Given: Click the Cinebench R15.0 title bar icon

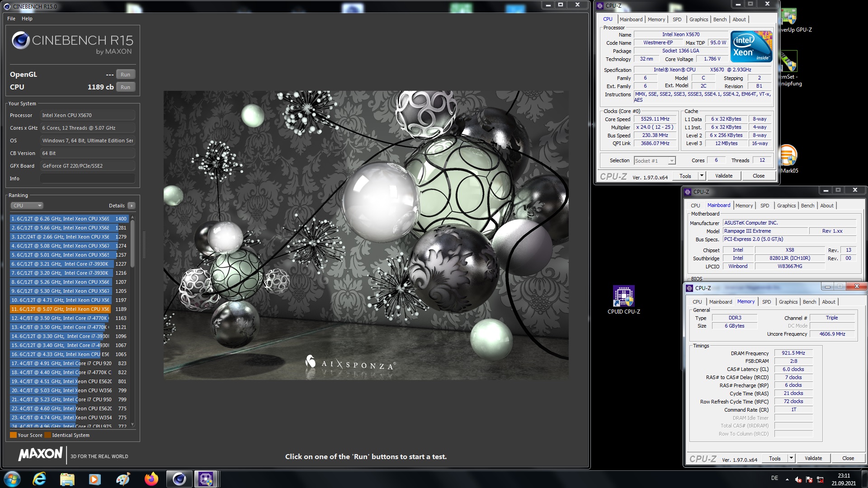Looking at the screenshot, I should click(x=7, y=6).
